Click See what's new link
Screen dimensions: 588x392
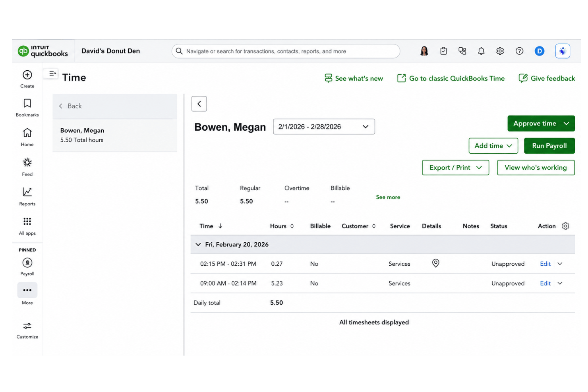pyautogui.click(x=354, y=78)
